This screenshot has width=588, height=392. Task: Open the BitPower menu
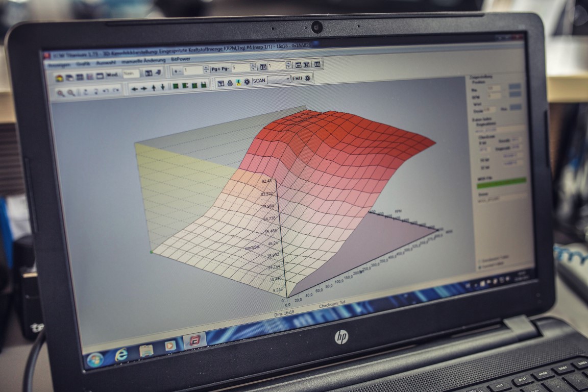[x=180, y=59]
